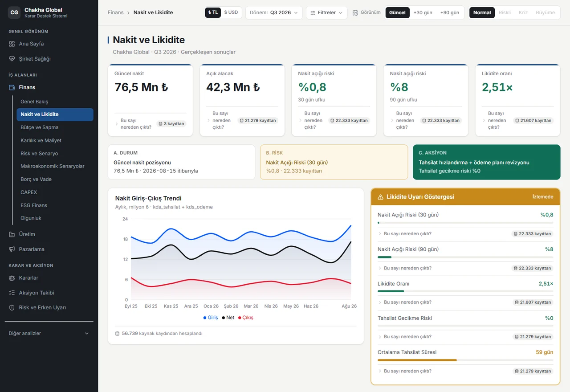Click the Likidite Oranı progress bar
This screenshot has height=392, width=570.
465,291
